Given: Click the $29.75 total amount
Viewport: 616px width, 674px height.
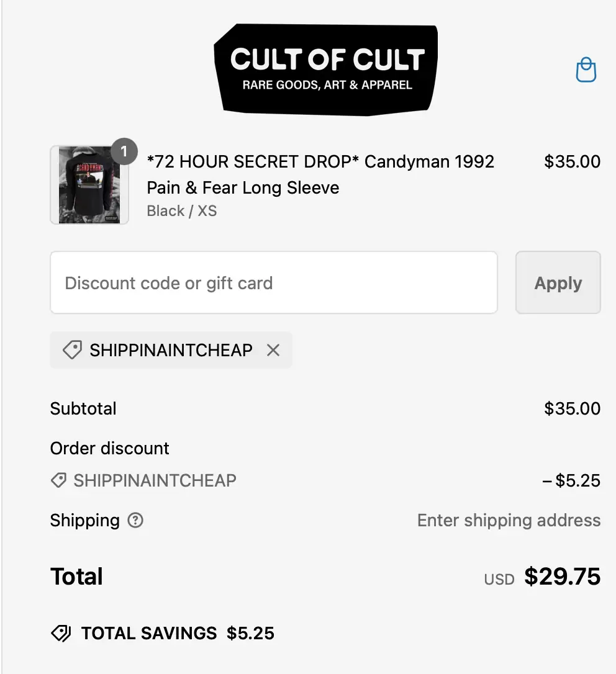Looking at the screenshot, I should coord(562,577).
